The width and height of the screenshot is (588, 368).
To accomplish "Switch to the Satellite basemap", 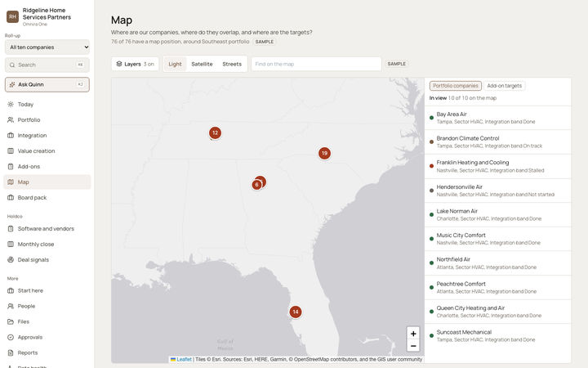I will (202, 64).
